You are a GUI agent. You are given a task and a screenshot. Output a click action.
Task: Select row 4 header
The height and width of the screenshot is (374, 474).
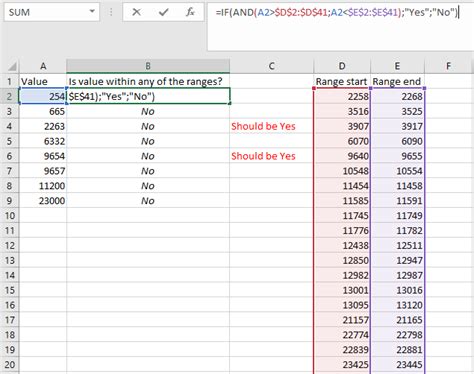9,126
